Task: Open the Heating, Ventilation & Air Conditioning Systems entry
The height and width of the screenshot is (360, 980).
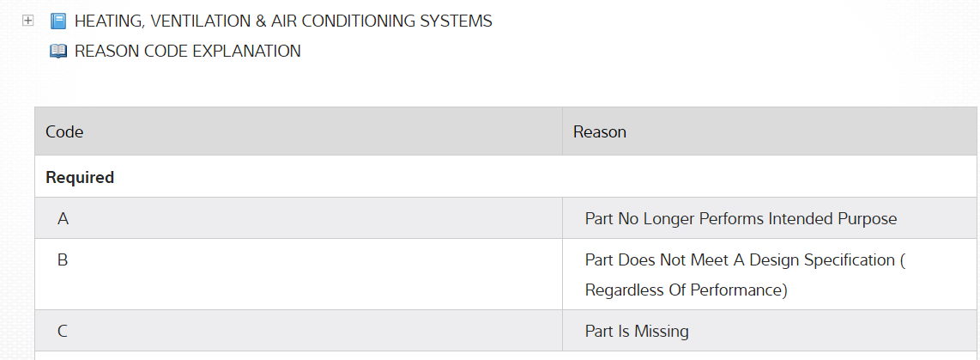Action: [x=283, y=21]
